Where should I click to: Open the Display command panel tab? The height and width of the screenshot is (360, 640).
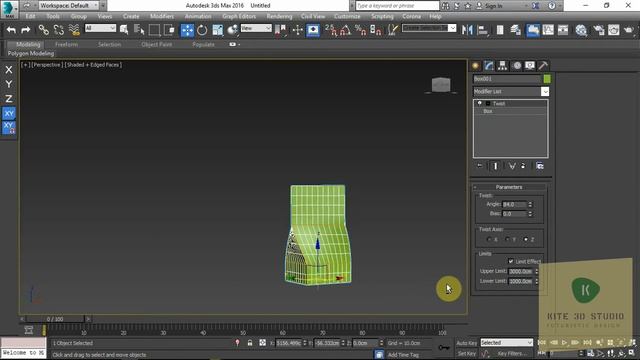(x=530, y=66)
